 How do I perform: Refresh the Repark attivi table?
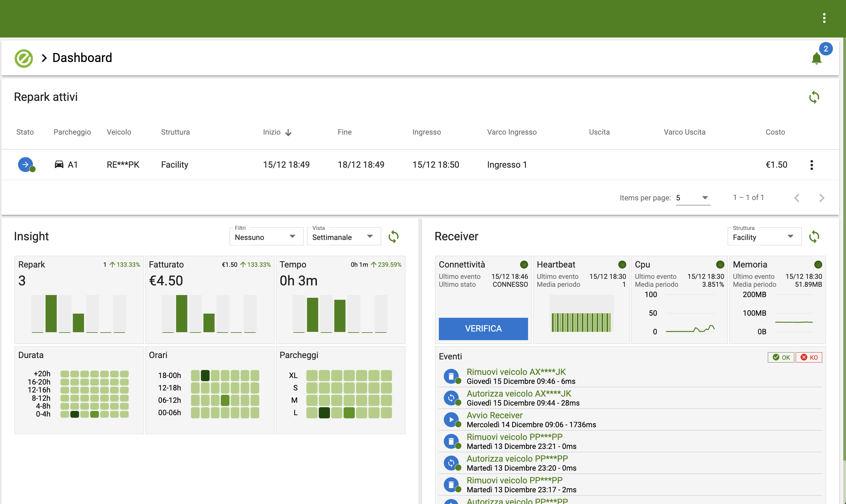tap(814, 97)
